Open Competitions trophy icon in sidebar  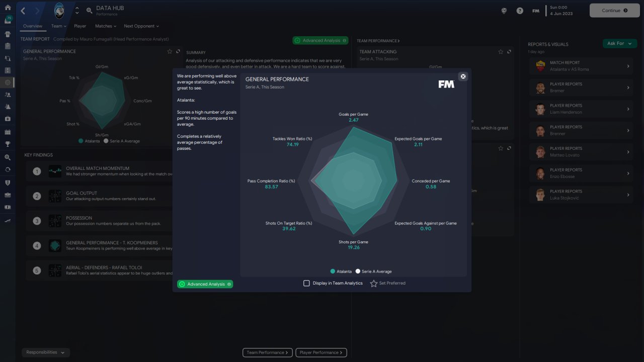8,144
